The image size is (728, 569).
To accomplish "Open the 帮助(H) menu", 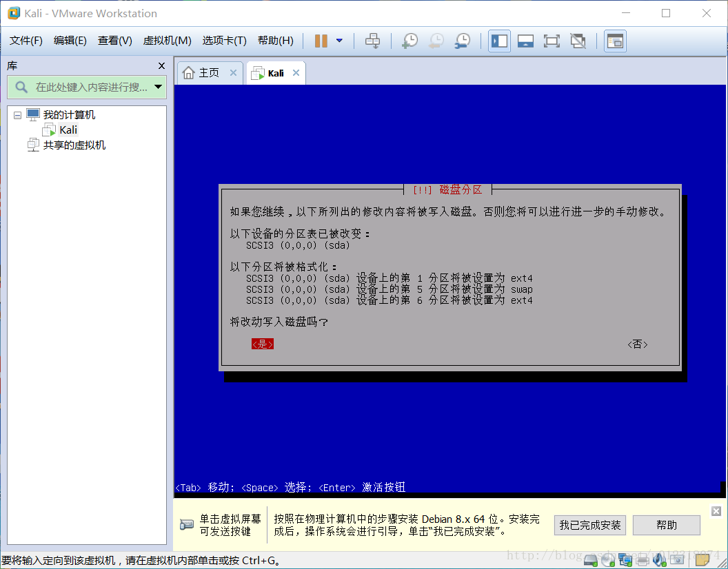I will [x=275, y=41].
